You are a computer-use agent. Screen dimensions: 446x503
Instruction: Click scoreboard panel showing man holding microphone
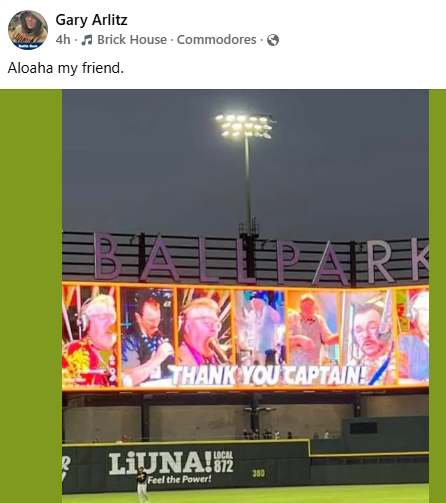tap(147, 336)
